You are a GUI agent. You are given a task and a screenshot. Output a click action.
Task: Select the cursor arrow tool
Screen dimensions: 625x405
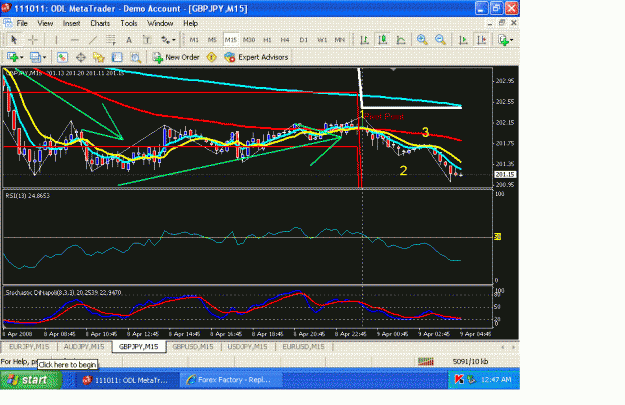point(14,39)
